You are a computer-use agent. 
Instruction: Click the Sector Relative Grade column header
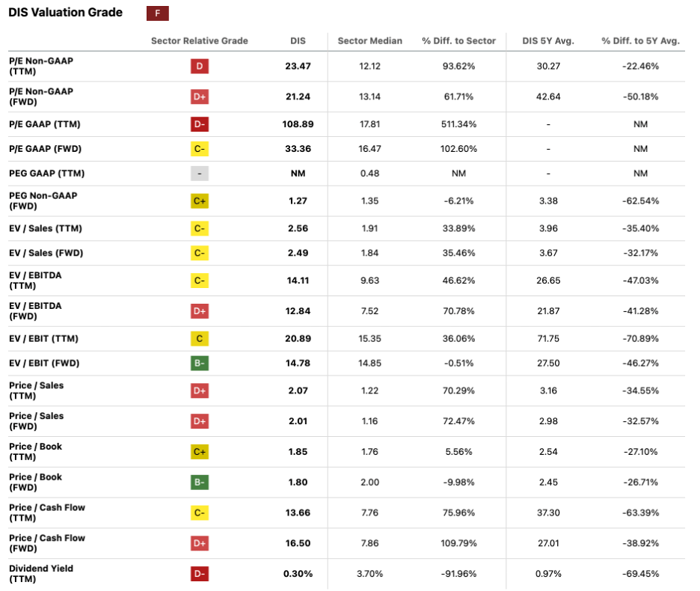199,41
